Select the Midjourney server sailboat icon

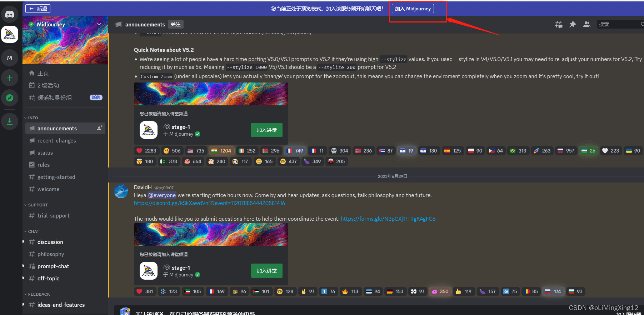click(10, 34)
